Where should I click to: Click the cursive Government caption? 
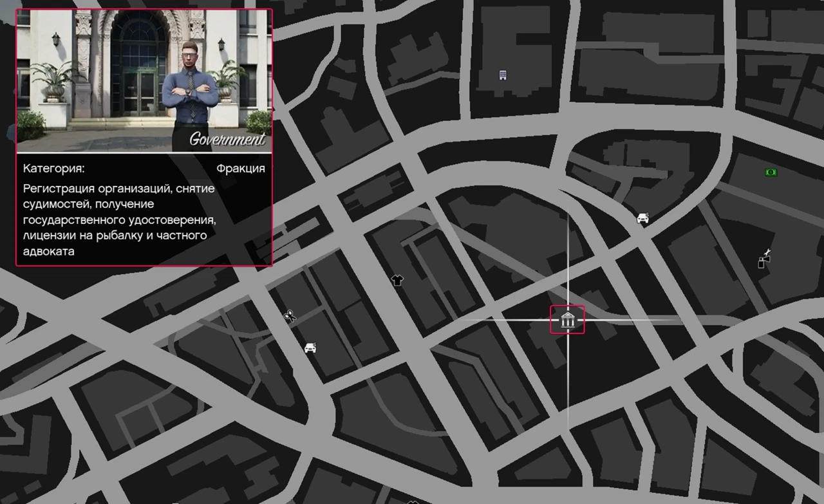[227, 139]
